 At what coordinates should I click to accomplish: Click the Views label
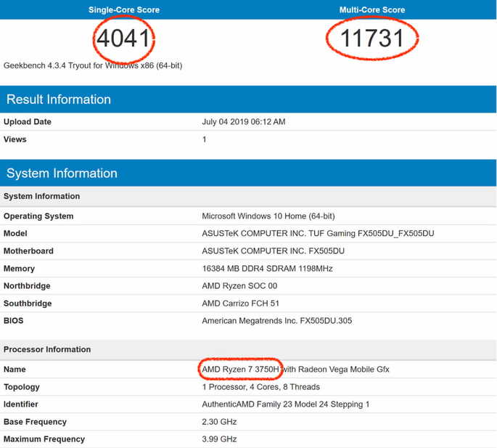point(15,139)
